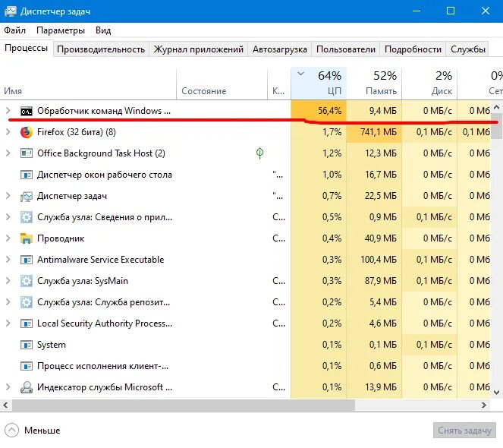
Task: Sort by the Память 52% column header
Action: (374, 84)
